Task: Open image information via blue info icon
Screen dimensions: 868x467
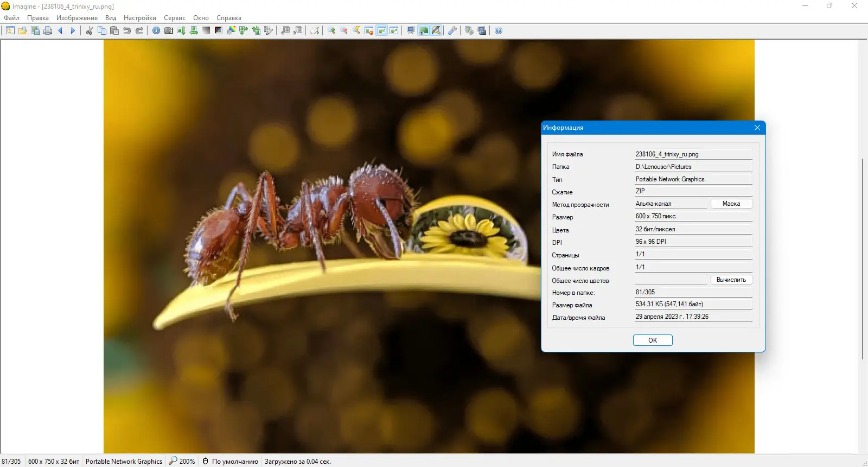Action: coord(156,30)
